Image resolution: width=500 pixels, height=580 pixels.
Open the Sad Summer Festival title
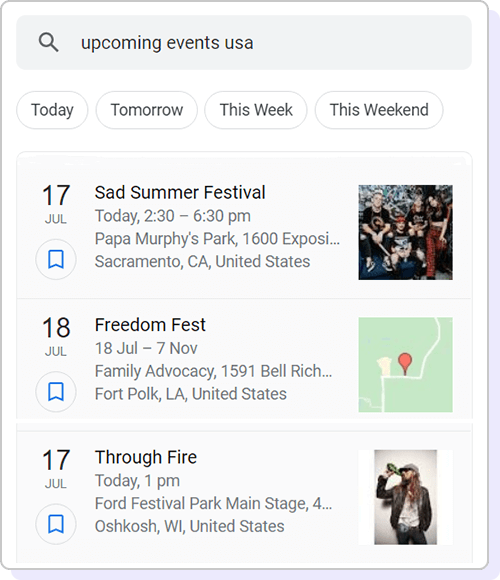(180, 192)
